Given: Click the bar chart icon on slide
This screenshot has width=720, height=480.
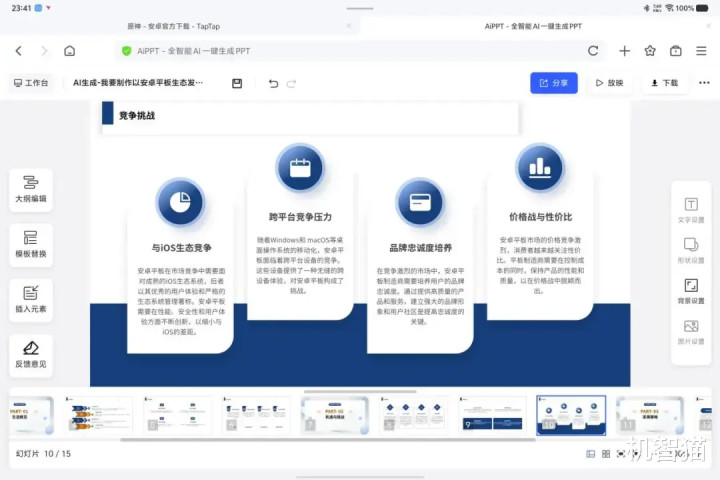Looking at the screenshot, I should pos(540,168).
